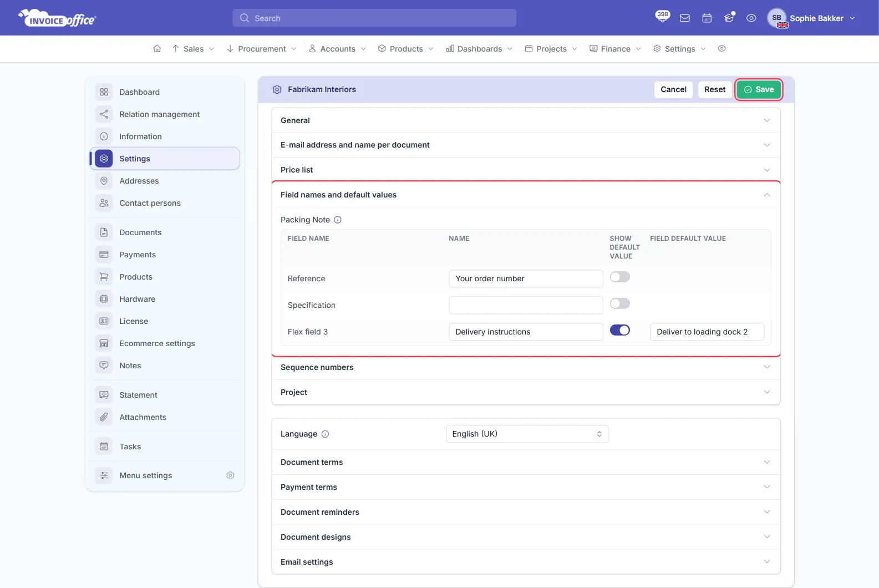Open Statement in the sidebar
The height and width of the screenshot is (588, 879).
coord(165,395)
